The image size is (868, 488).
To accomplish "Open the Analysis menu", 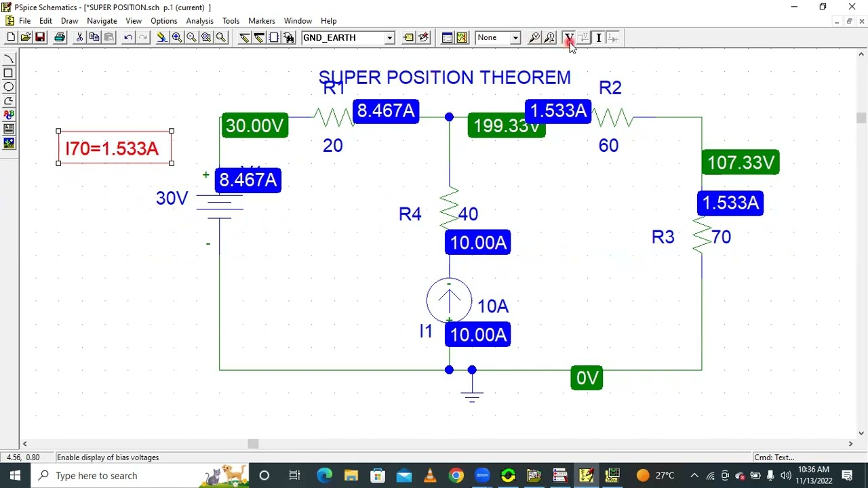I will [x=199, y=21].
